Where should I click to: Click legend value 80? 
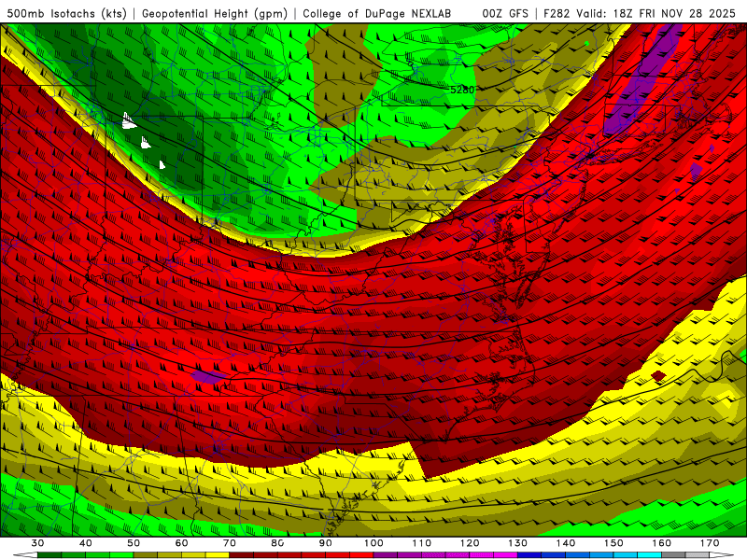click(x=277, y=543)
